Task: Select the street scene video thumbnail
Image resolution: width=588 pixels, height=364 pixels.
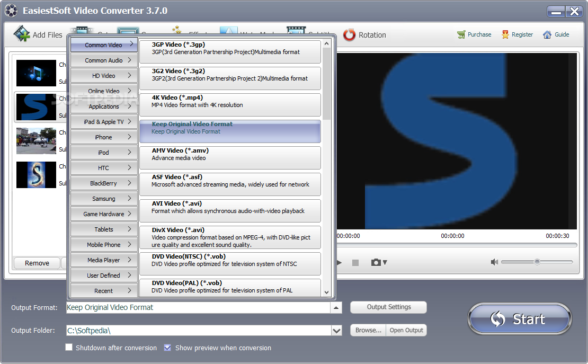Action: tap(36, 141)
